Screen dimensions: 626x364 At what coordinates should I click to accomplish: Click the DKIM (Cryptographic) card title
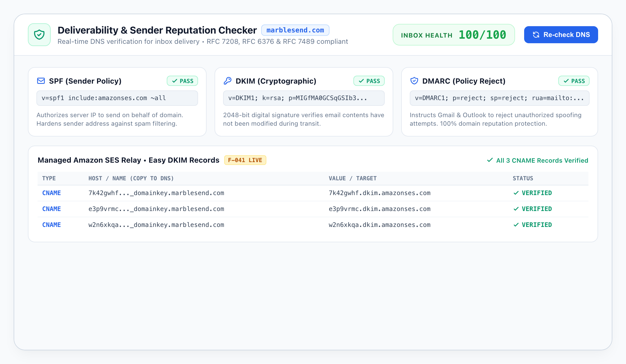pos(276,81)
